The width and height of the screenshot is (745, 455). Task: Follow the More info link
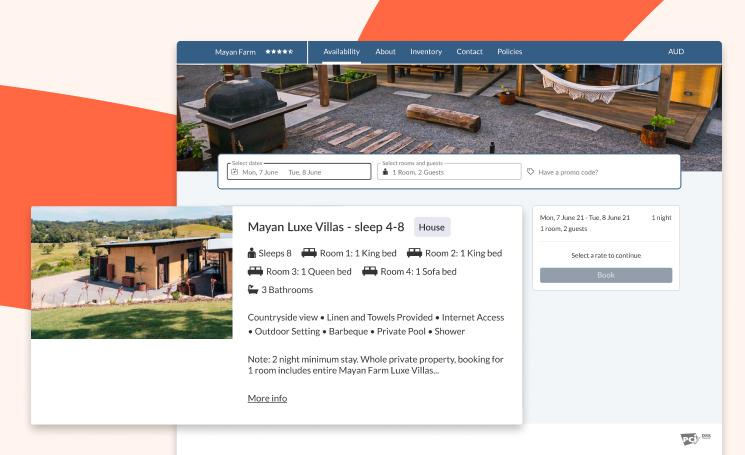(267, 398)
